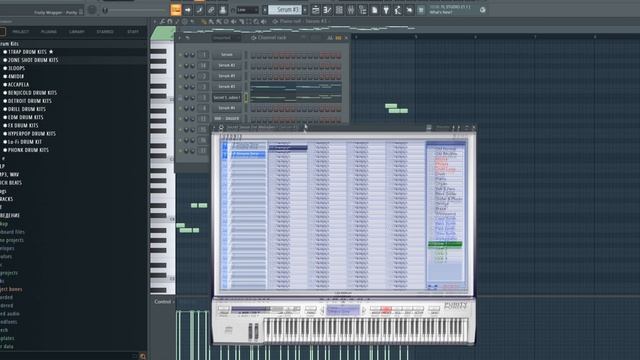Click the stamp icon beside the link icon

222,10
